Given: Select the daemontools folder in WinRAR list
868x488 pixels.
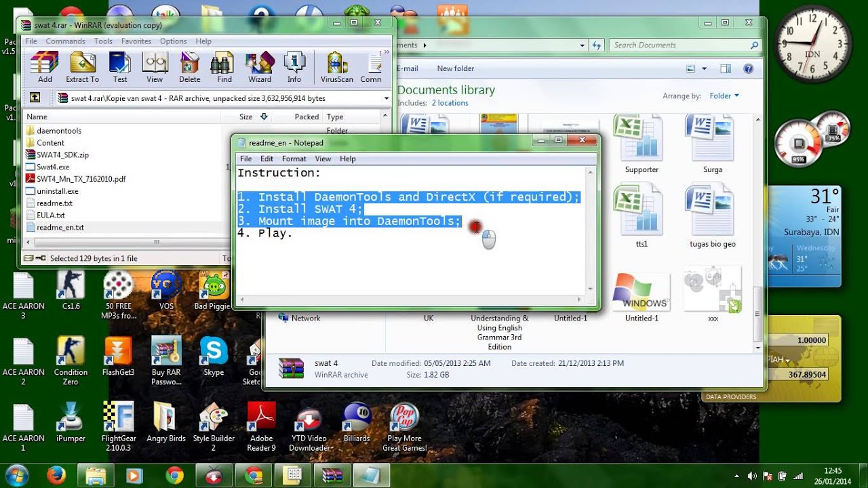Looking at the screenshot, I should pos(59,131).
